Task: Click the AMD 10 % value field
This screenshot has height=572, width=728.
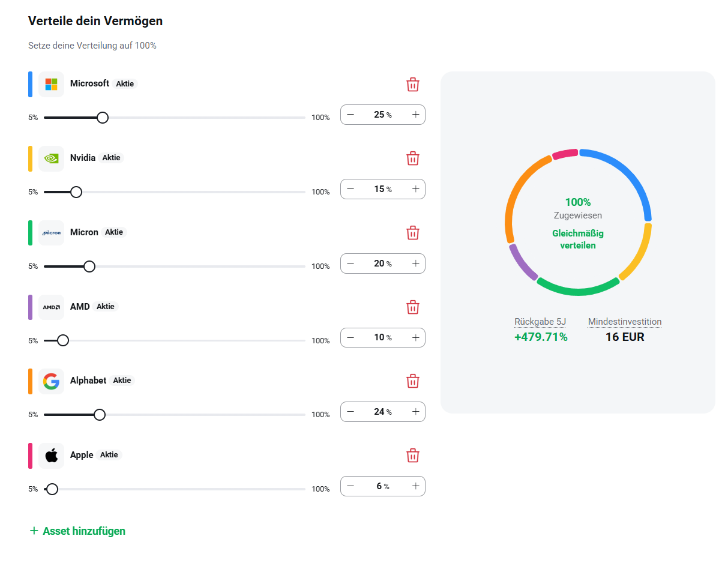Action: click(x=382, y=337)
